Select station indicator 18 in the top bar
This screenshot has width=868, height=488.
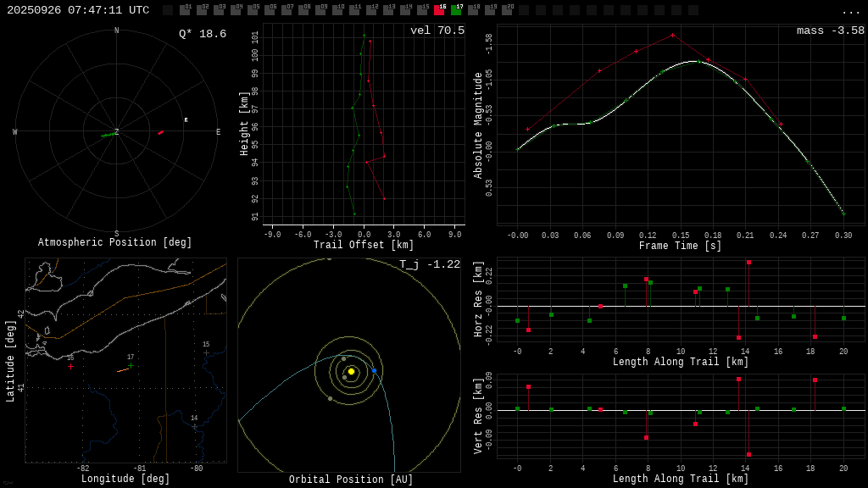click(473, 10)
